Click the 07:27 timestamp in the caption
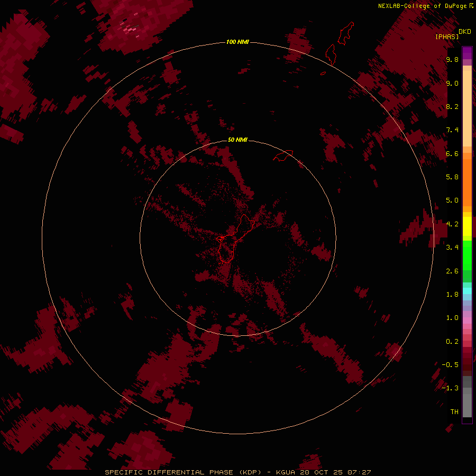The image size is (476, 476). coord(360,472)
